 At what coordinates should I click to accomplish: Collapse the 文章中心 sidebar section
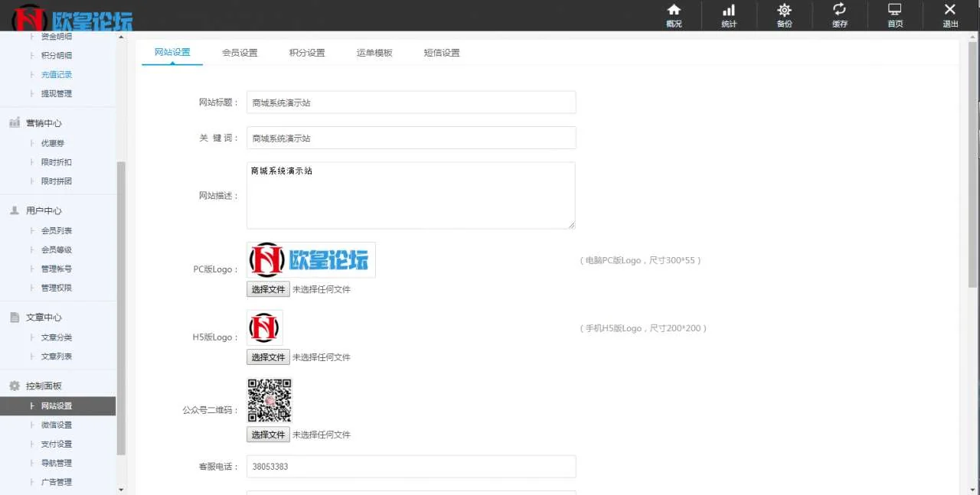point(44,318)
